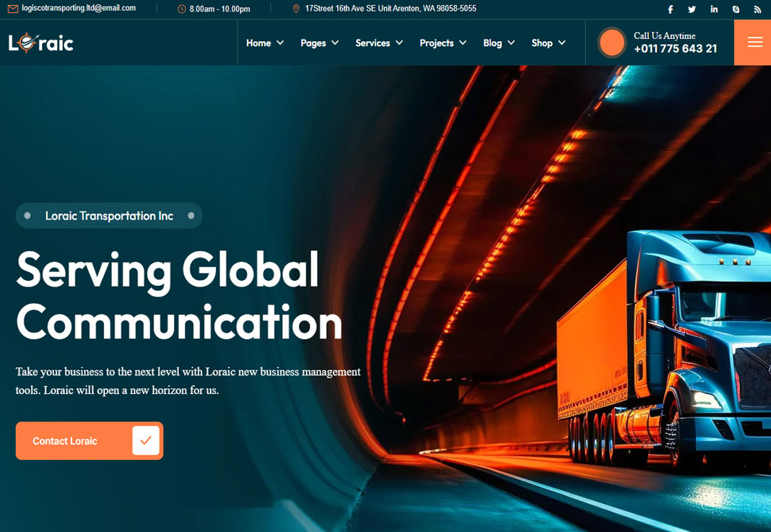Open the Facebook social icon
Screen dimensions: 771x532
(670, 9)
